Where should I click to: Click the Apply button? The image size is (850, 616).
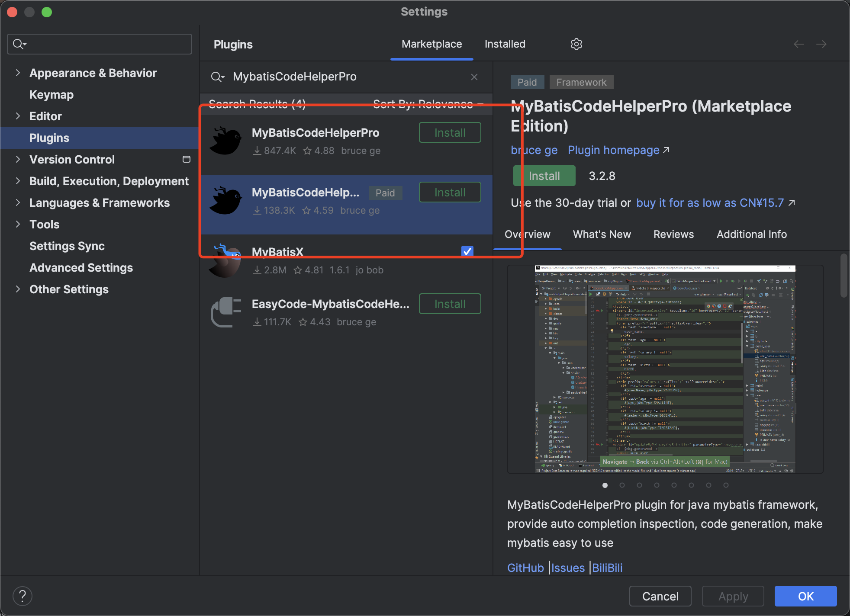pos(733,596)
